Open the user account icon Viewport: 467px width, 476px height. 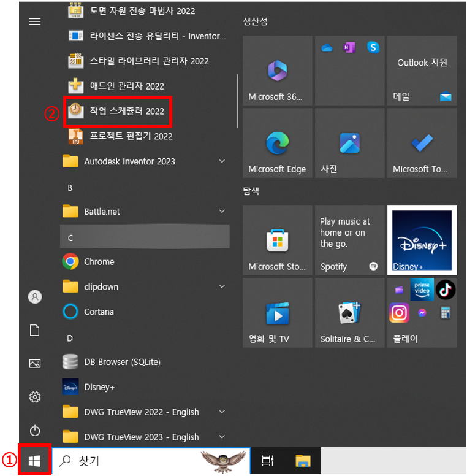pos(35,297)
